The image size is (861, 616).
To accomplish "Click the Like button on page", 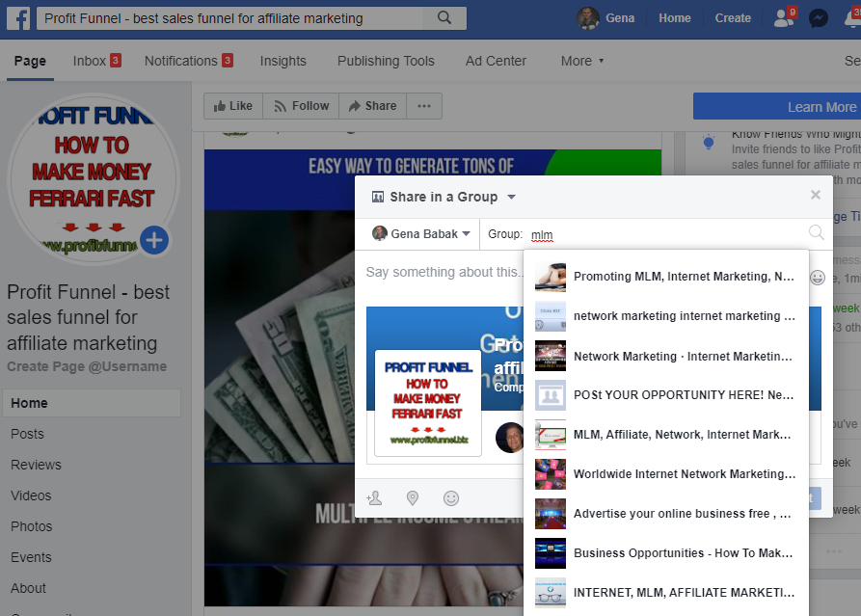I will (233, 106).
